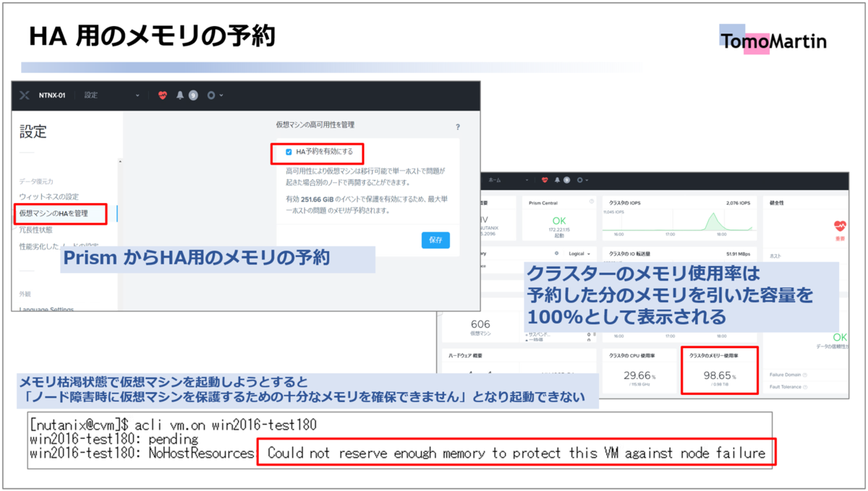Expand the 設定 menu dropdown arrow
The height and width of the screenshot is (491, 868).
(137, 95)
